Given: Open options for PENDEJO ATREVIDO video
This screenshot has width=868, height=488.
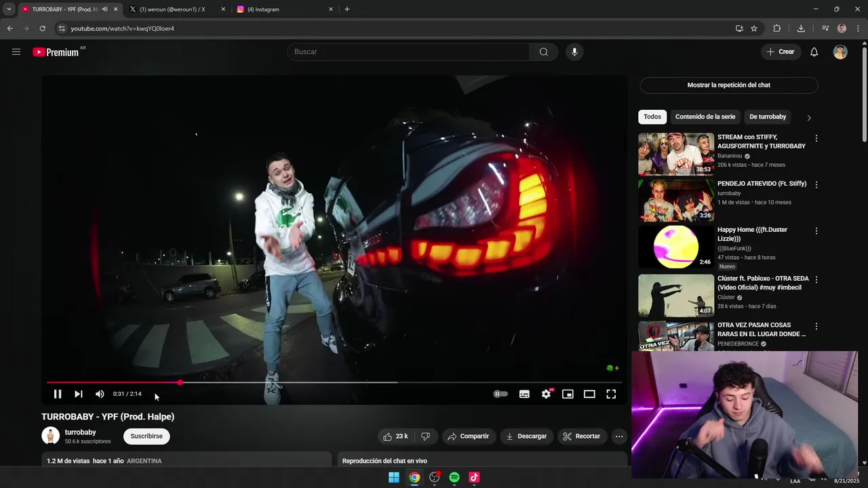Looking at the screenshot, I should pos(816,184).
